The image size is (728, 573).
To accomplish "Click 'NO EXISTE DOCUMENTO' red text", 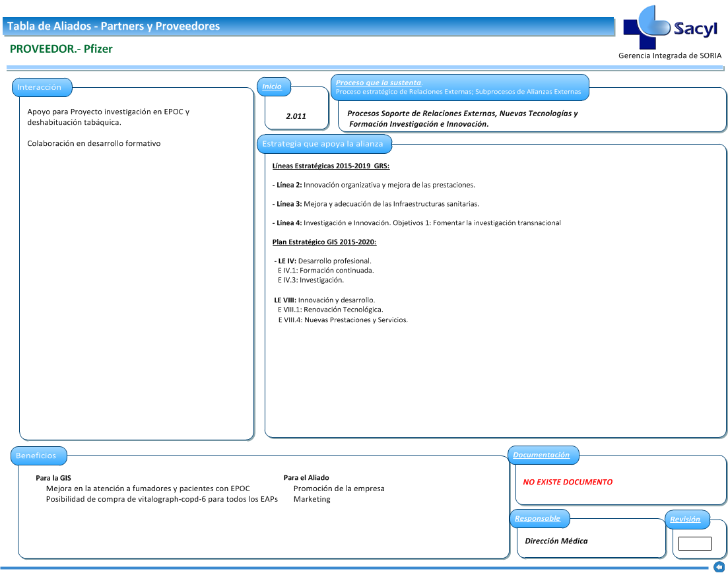I will [568, 482].
